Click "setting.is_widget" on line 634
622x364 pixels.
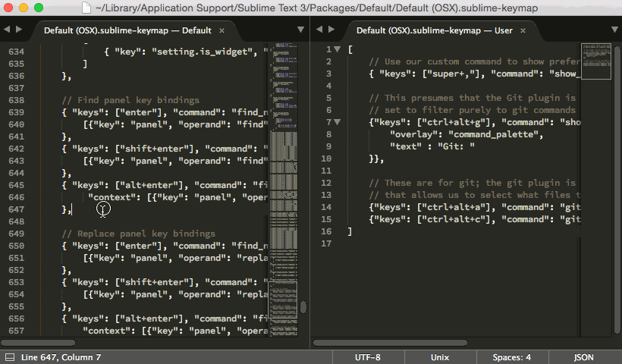[x=202, y=52]
